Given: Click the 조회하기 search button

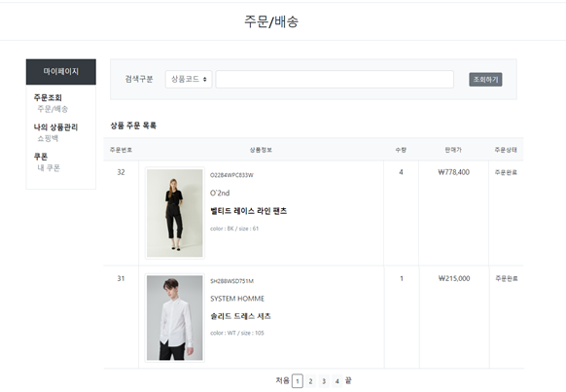Looking at the screenshot, I should pyautogui.click(x=485, y=80).
